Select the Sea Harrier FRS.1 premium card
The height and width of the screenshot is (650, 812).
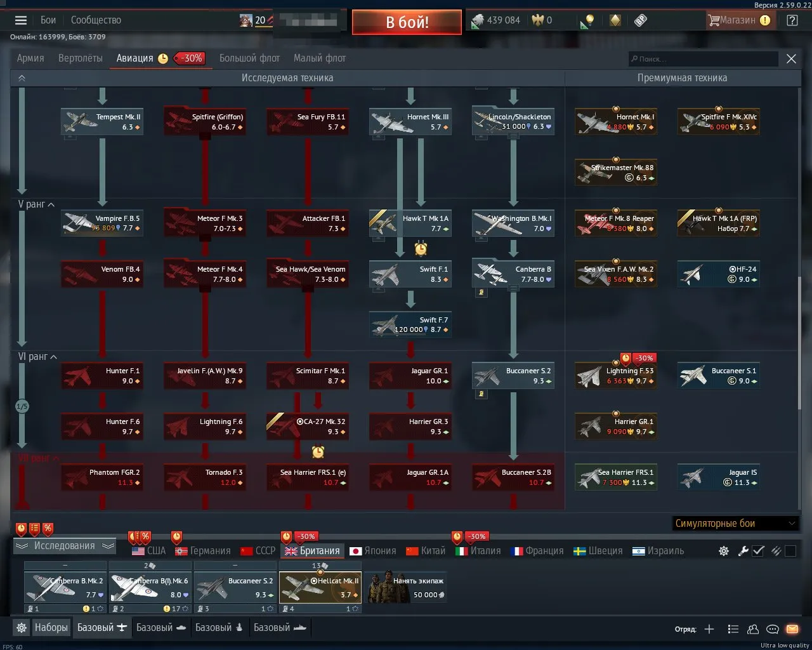[x=616, y=477]
